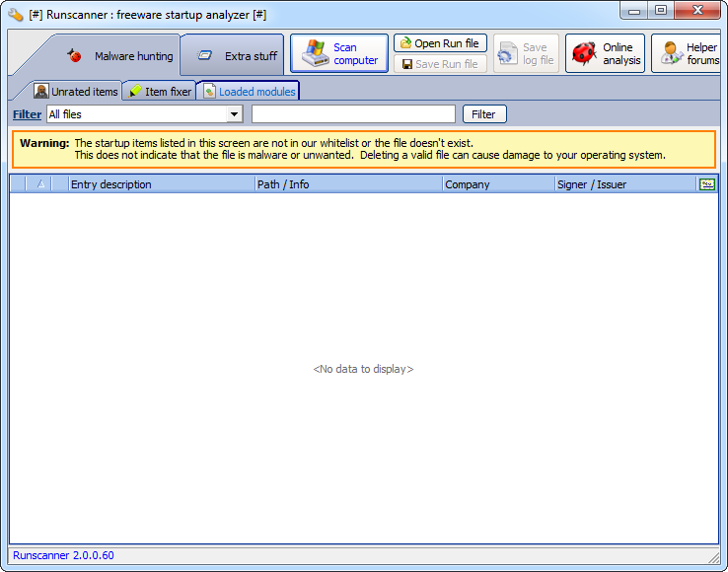728x572 pixels.
Task: Open the column chooser icon
Action: 707,184
